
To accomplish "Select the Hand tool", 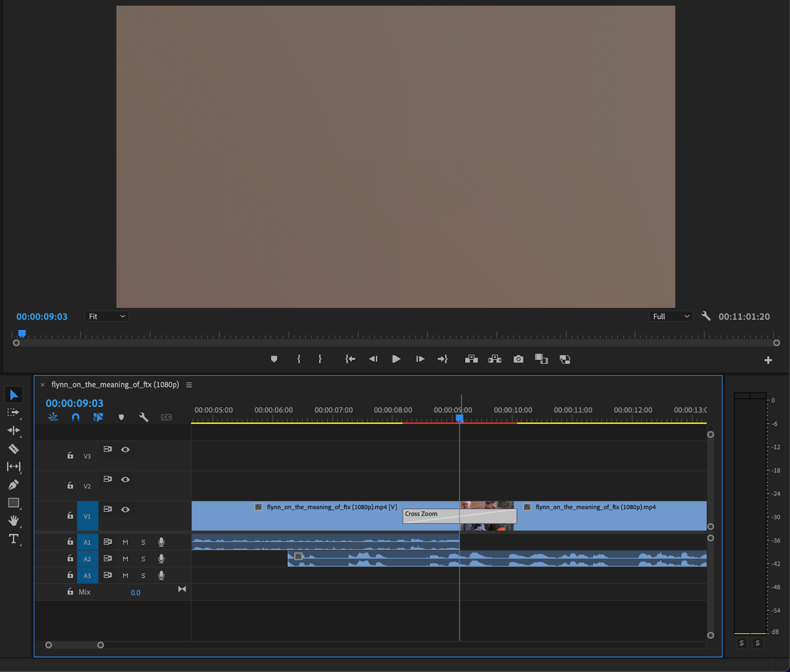I will [13, 521].
